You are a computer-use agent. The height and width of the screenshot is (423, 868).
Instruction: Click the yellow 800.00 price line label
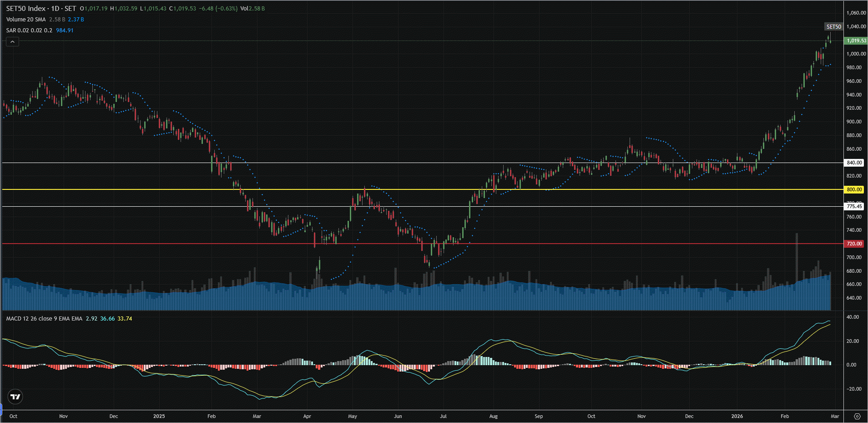click(854, 189)
